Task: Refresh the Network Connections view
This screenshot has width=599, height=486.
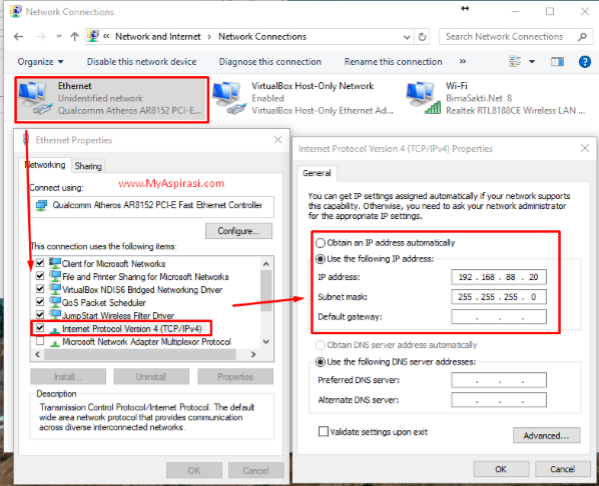Action: point(422,37)
